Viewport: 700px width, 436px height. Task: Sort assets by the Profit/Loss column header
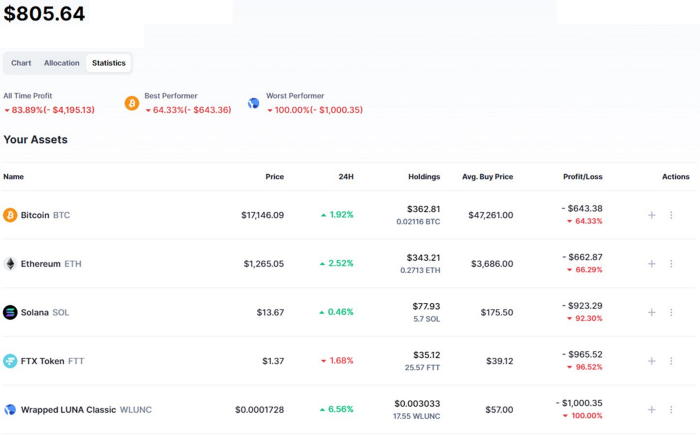tap(583, 177)
